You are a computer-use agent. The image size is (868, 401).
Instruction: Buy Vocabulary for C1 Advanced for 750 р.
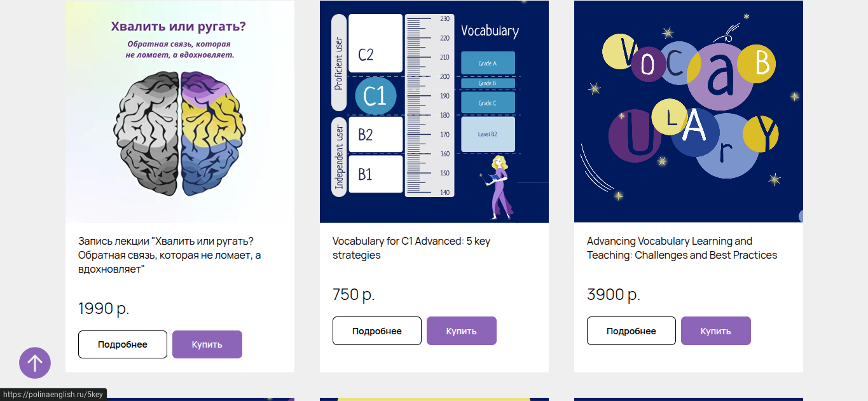coord(462,331)
